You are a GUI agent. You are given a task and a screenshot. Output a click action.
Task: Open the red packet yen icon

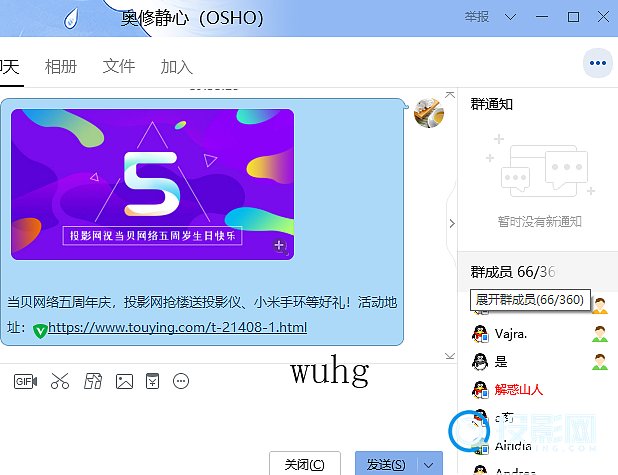(x=153, y=381)
